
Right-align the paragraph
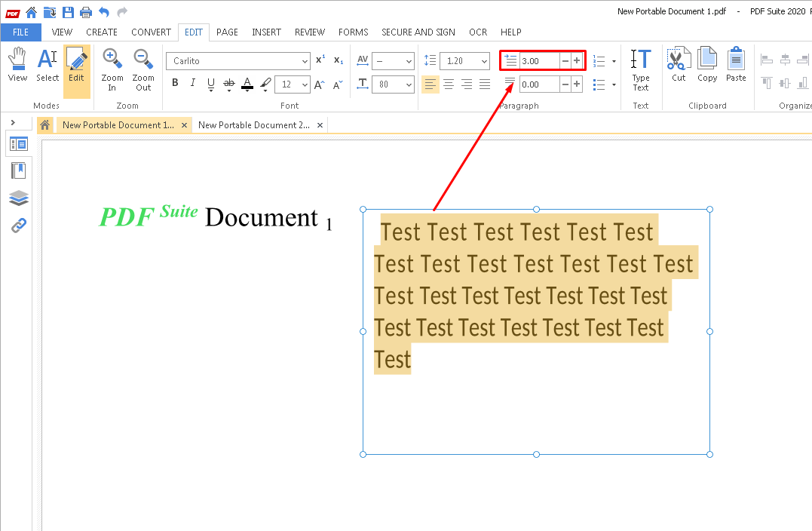(467, 84)
